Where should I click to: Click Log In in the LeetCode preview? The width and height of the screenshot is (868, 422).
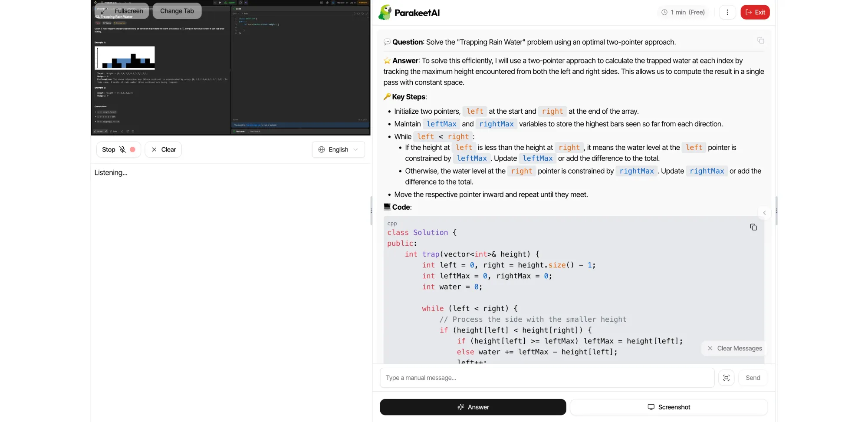coord(353,3)
